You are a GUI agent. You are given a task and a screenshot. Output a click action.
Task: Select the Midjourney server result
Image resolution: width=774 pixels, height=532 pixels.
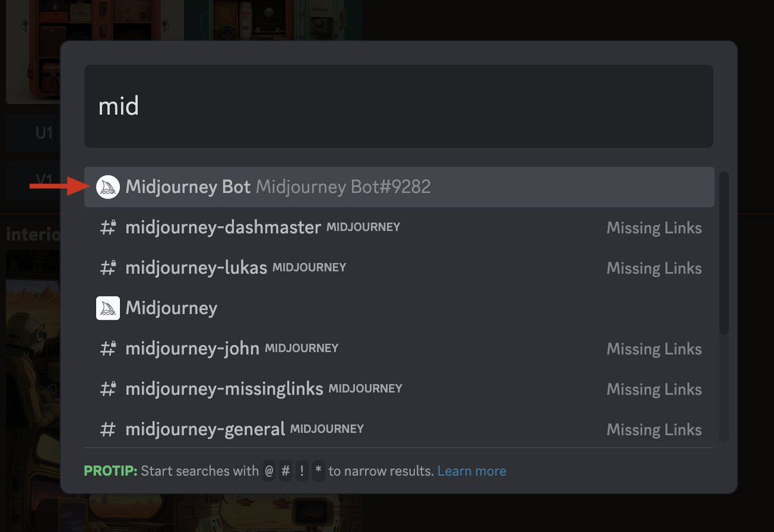point(172,308)
